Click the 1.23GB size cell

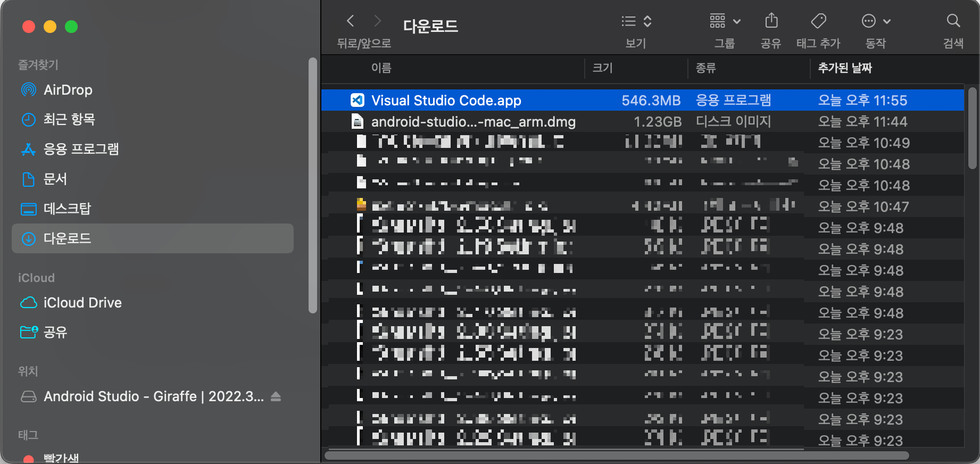[x=658, y=122]
